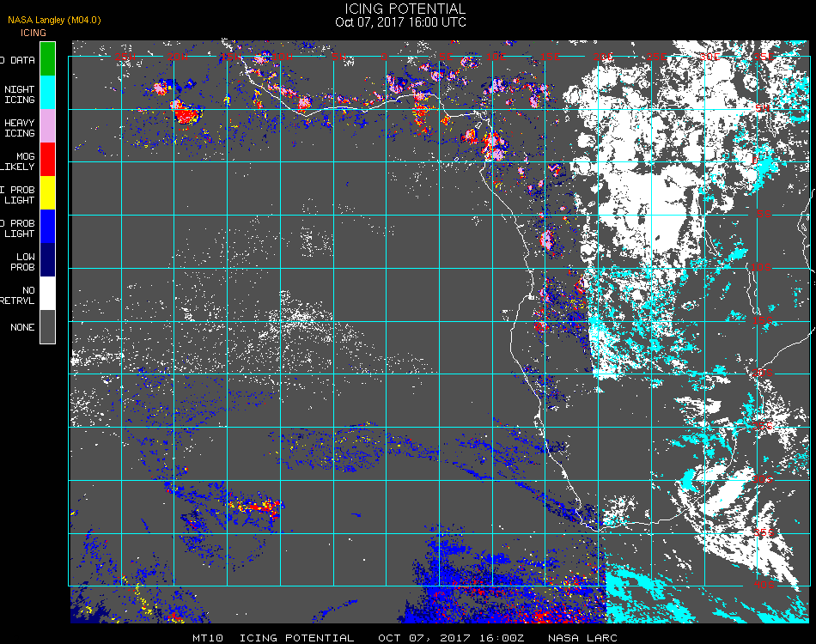
Task: Click the 20S latitude label
Action: (x=763, y=373)
